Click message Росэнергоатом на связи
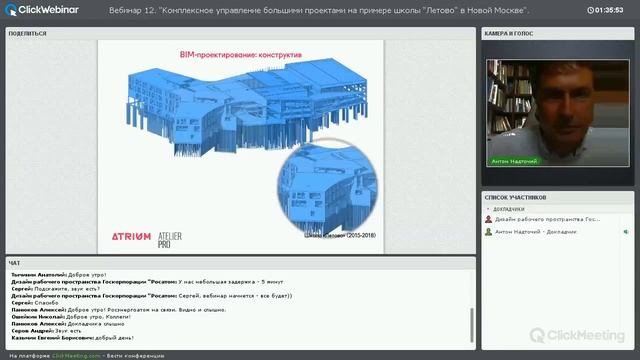The width and height of the screenshot is (640, 360). pos(147,310)
